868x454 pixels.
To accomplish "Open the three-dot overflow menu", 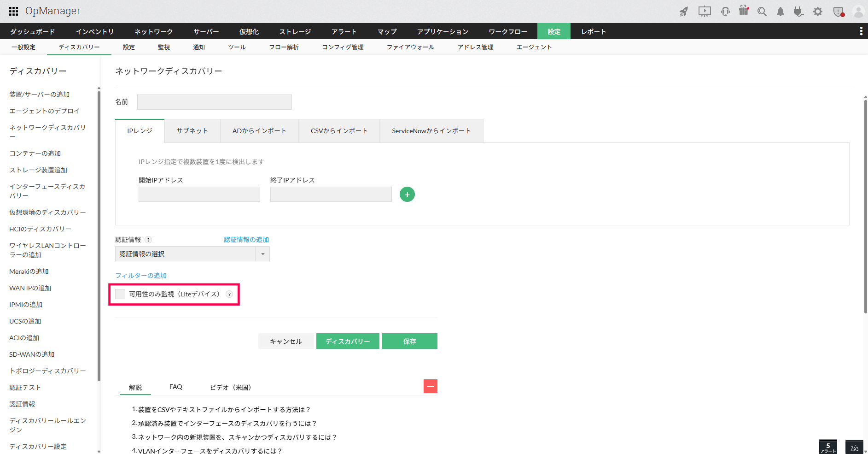I will pos(861,31).
